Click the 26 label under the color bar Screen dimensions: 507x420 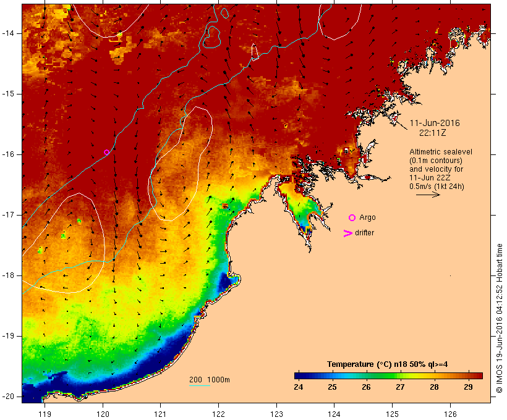point(367,387)
